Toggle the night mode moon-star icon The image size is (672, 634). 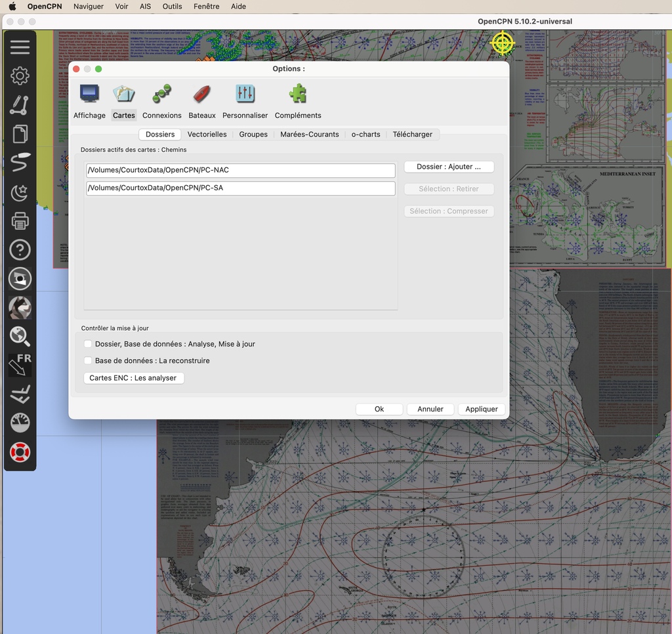point(20,192)
